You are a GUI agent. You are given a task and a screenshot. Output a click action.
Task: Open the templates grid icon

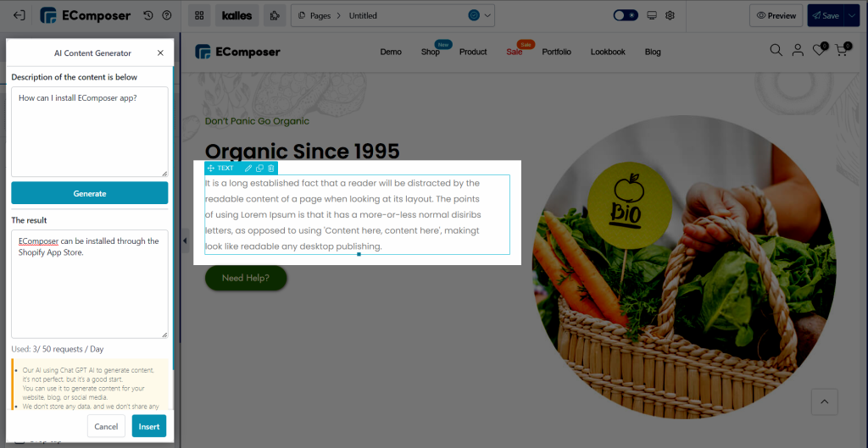pyautogui.click(x=199, y=15)
